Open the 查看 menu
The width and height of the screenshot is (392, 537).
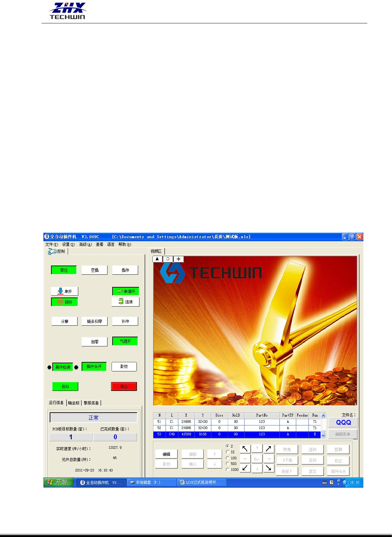point(100,244)
